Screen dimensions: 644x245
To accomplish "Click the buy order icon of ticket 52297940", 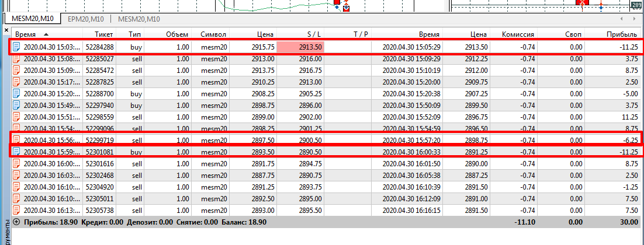I will coord(16,106).
